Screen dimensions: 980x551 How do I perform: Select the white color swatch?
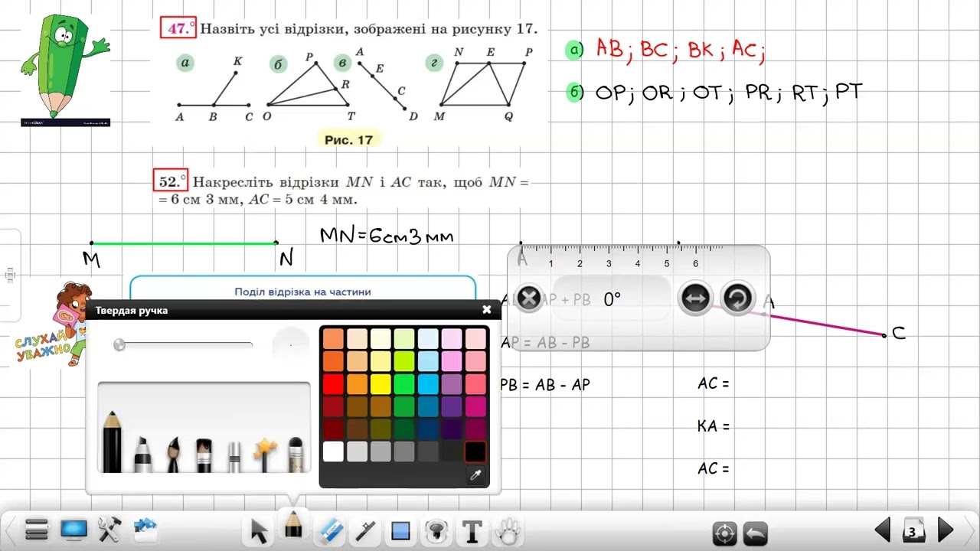[333, 452]
